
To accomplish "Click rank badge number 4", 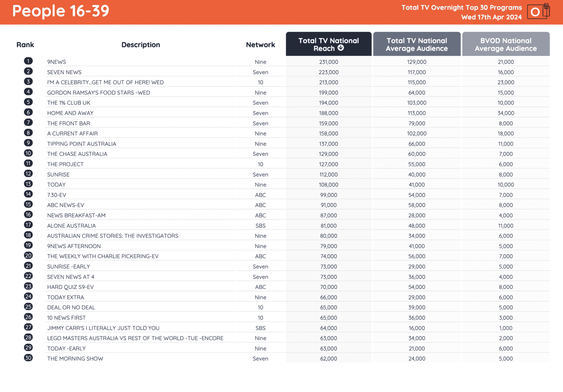I will (x=29, y=92).
